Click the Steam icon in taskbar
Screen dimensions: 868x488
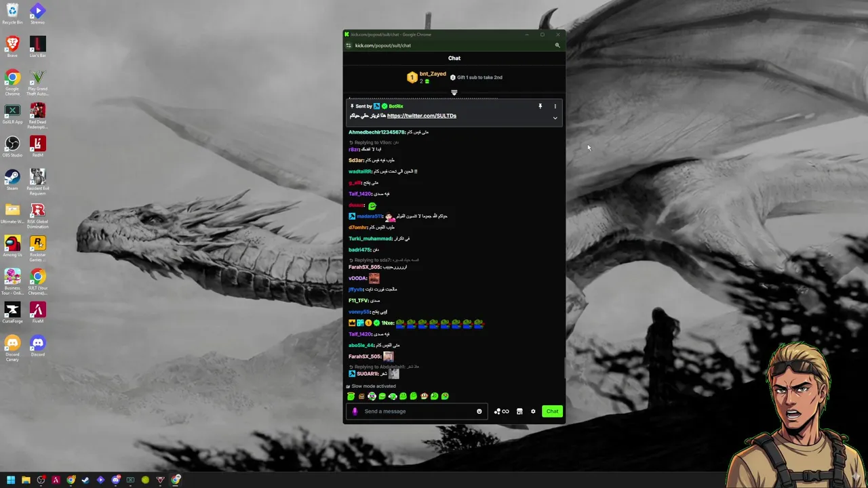85,480
